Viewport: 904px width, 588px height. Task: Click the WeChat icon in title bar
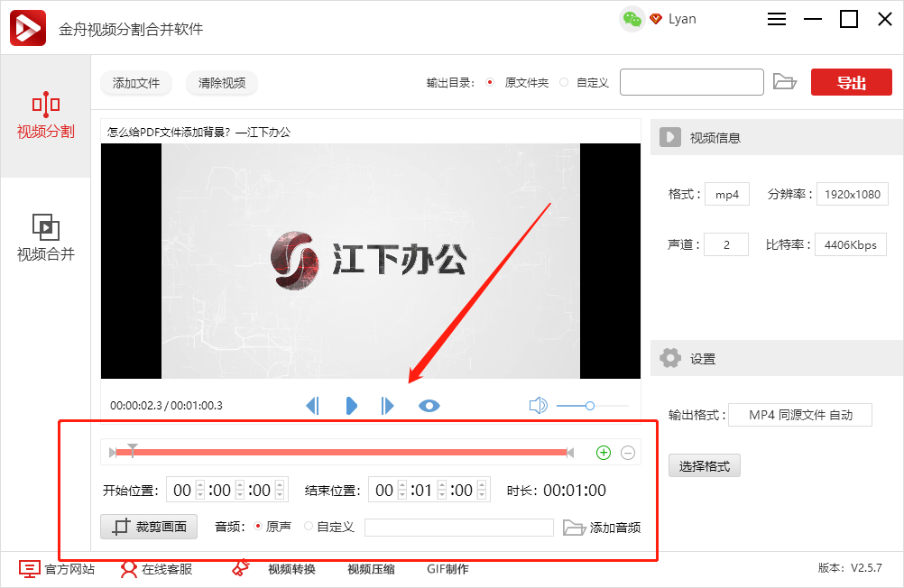tap(632, 20)
